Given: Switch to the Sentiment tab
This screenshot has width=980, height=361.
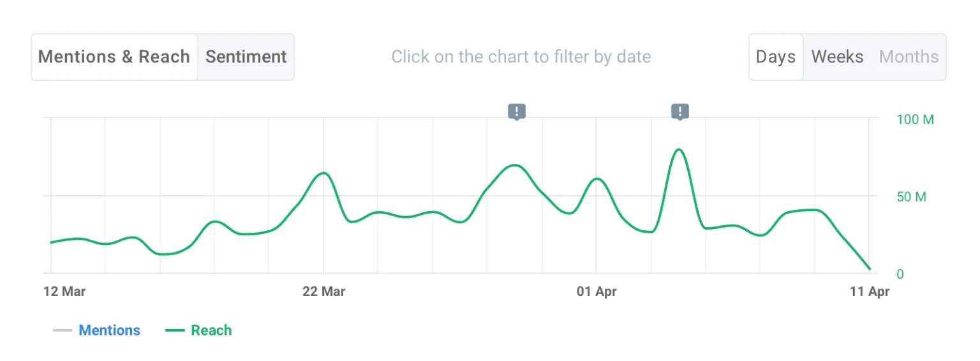Looking at the screenshot, I should point(246,57).
